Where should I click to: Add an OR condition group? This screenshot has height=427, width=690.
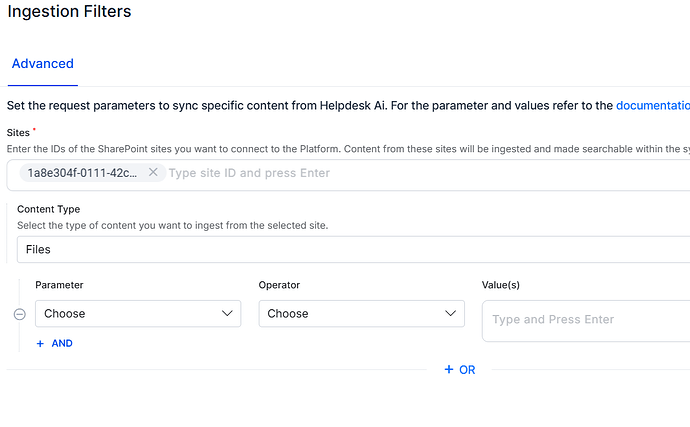459,370
